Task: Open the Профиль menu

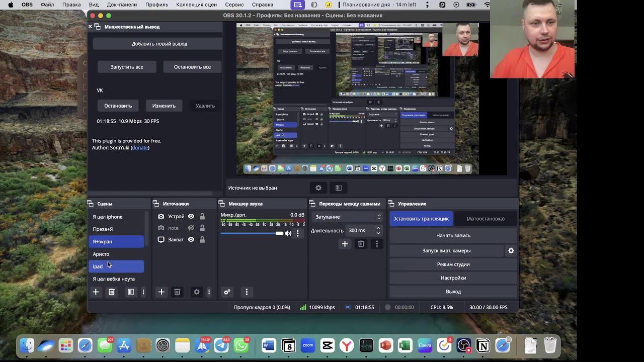Action: point(157,5)
